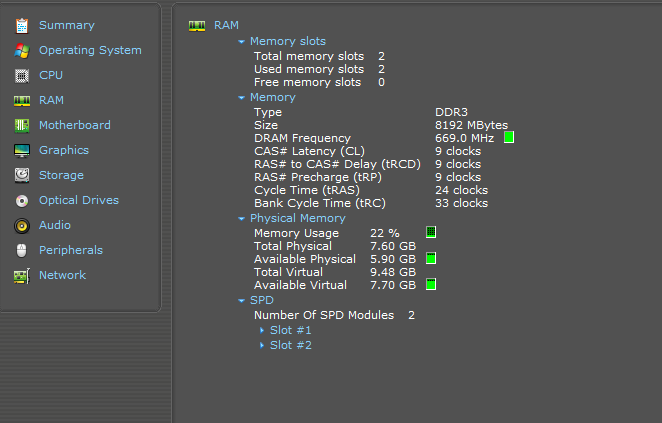
Task: Click green indicator beside DRAM Frequency
Action: pos(509,137)
